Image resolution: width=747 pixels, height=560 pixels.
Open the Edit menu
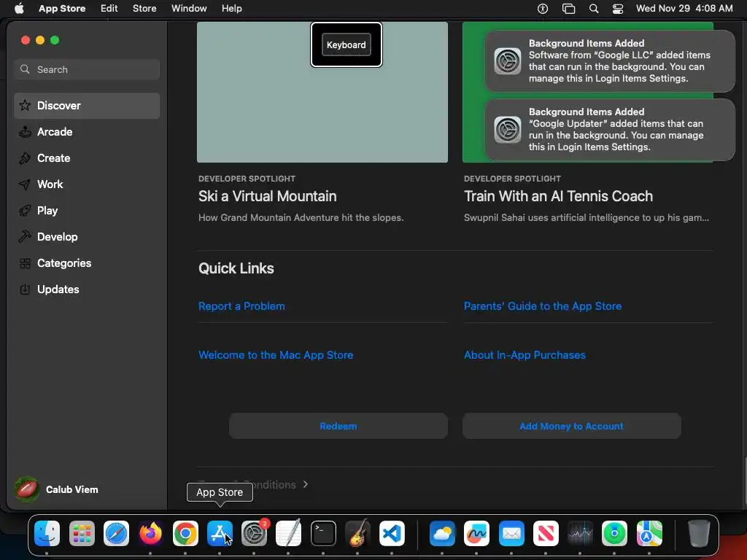[109, 8]
